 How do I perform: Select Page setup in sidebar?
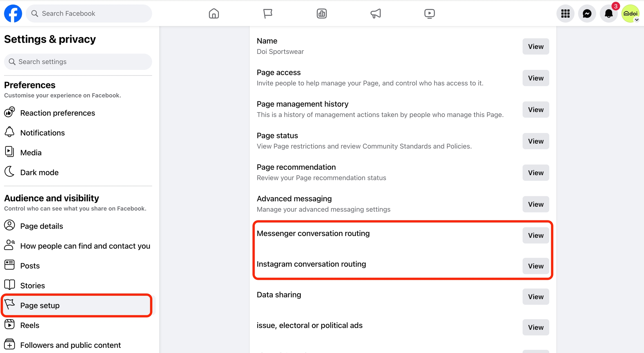40,305
